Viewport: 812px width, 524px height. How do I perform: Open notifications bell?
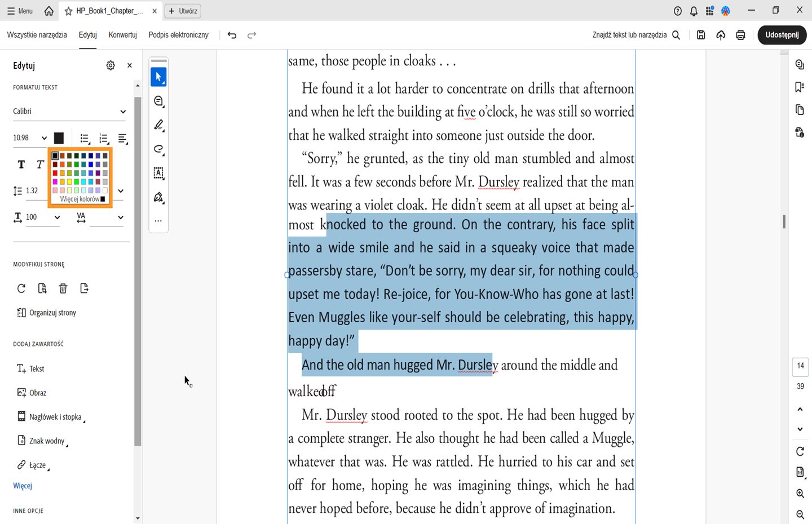tap(694, 11)
